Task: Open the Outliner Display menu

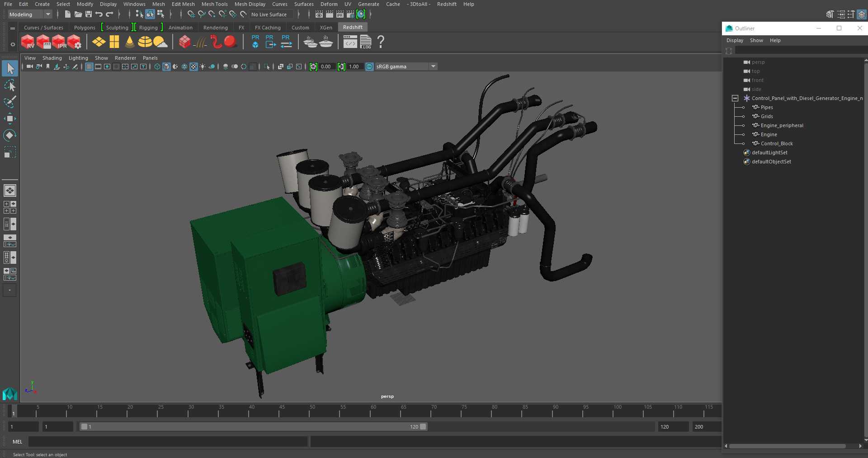Action: point(735,40)
